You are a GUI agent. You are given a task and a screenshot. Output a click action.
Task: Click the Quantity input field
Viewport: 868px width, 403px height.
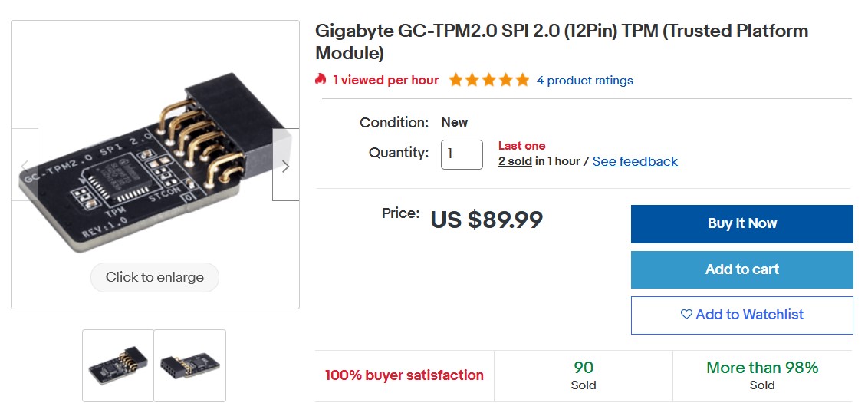pos(462,154)
